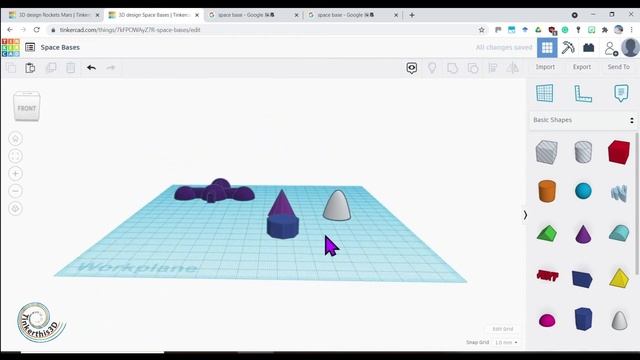The height and width of the screenshot is (360, 640).
Task: Pick the blue Polygon shape
Action: [x=583, y=319]
